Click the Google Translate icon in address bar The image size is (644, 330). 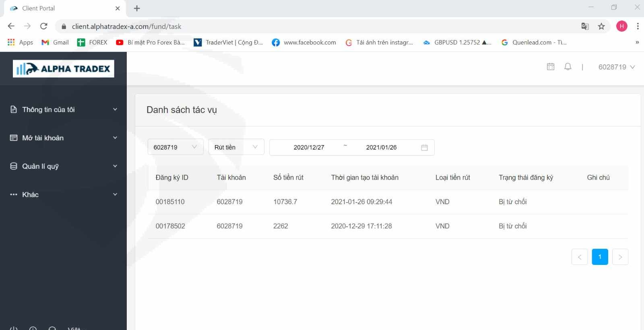coord(585,27)
